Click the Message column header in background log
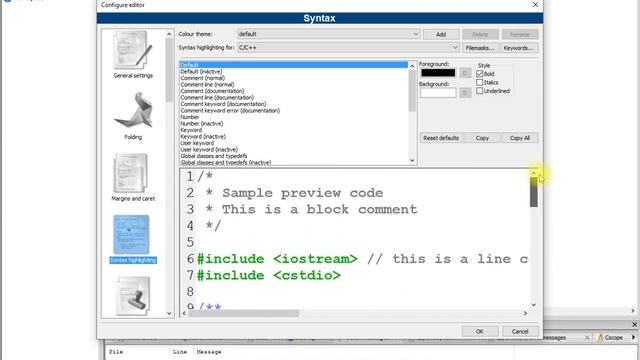 click(209, 352)
